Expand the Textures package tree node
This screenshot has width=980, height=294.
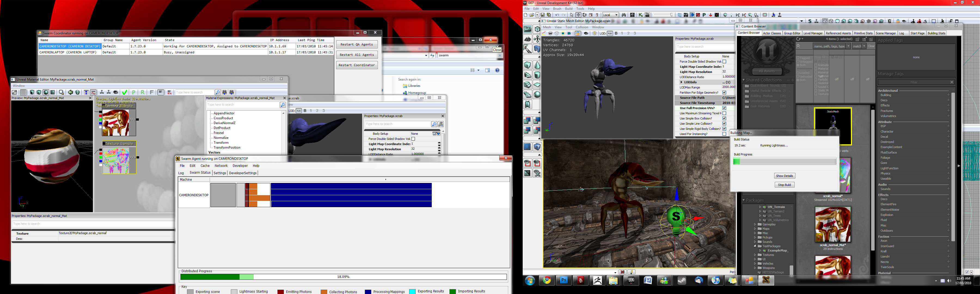click(755, 255)
